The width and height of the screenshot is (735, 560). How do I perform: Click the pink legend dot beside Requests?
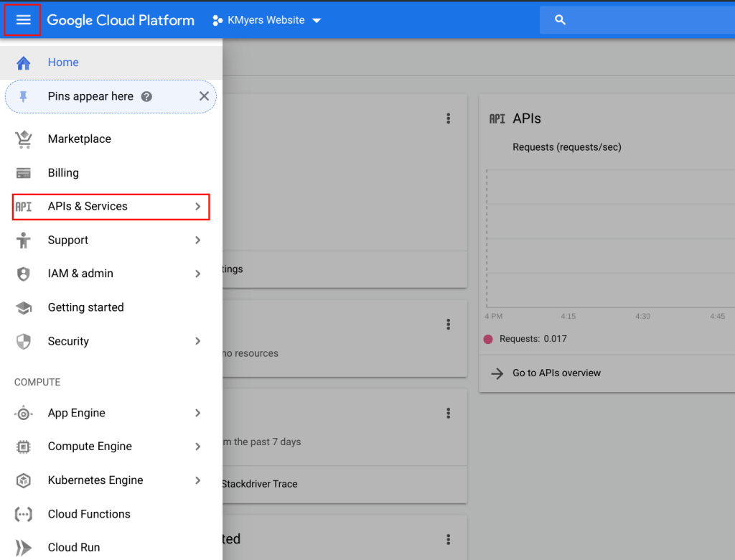click(x=488, y=339)
